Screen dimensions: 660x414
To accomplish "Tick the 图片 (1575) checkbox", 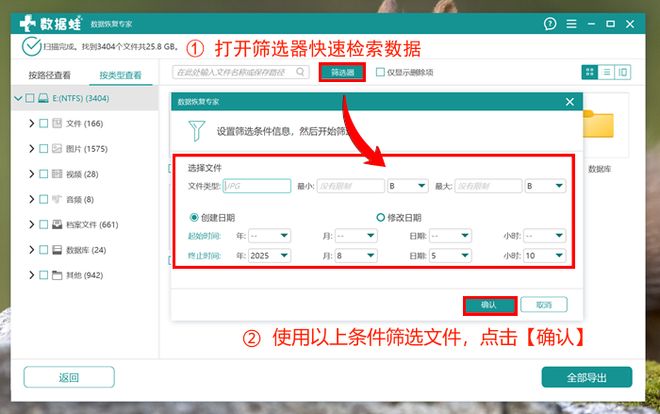I will pos(43,149).
